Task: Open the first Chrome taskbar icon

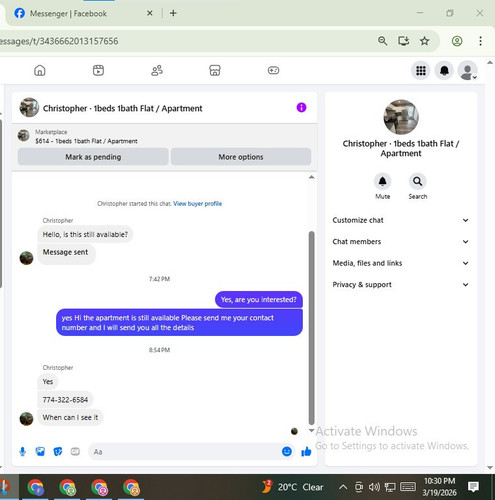Action: pos(35,488)
